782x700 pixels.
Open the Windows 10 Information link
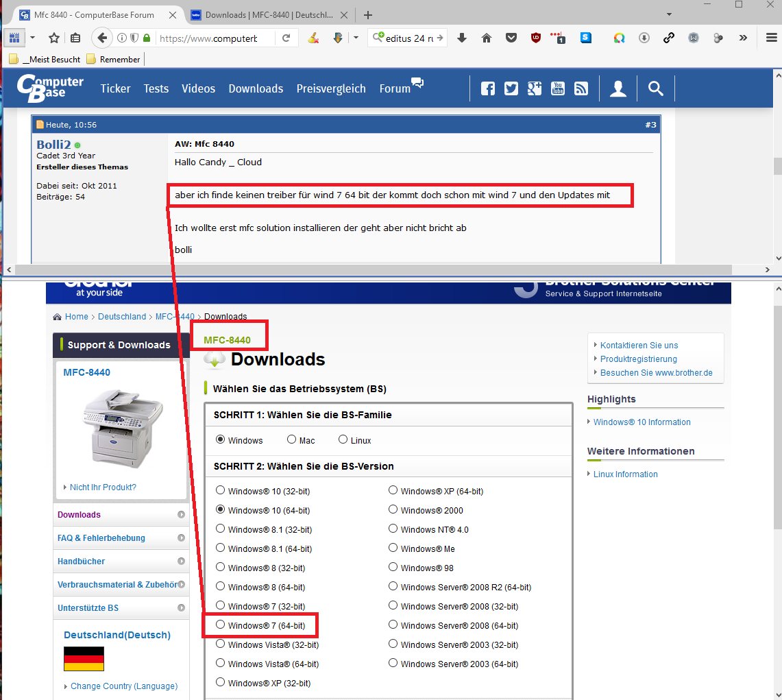pos(642,422)
